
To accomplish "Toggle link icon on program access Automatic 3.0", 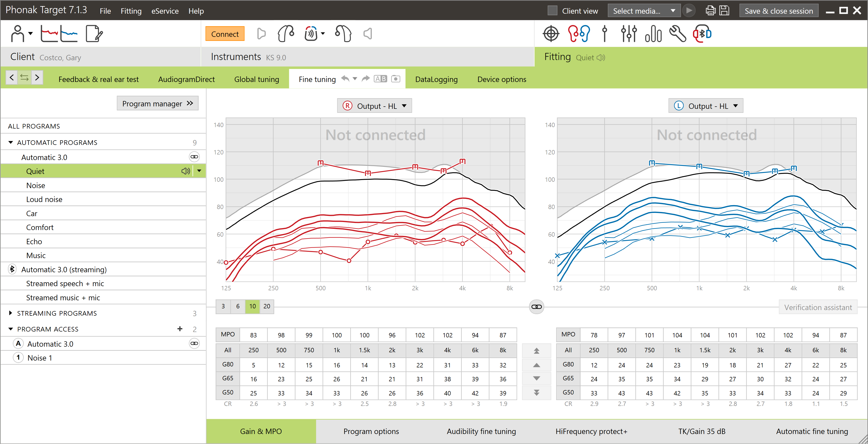I will [x=194, y=343].
